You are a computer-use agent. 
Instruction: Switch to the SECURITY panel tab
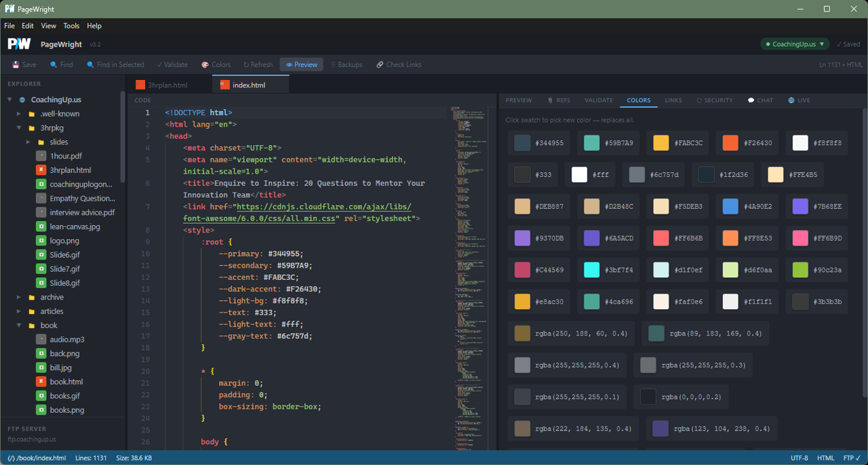714,100
